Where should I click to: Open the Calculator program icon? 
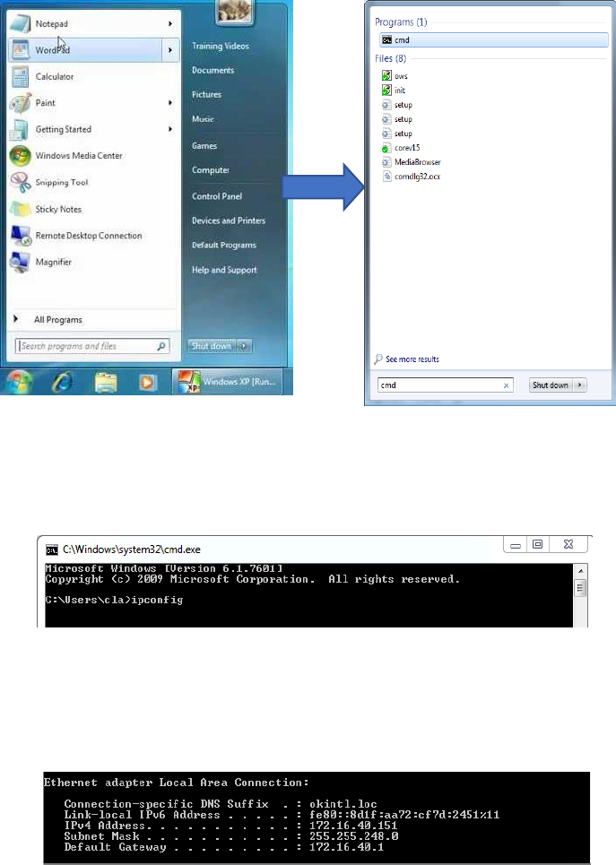tap(21, 77)
